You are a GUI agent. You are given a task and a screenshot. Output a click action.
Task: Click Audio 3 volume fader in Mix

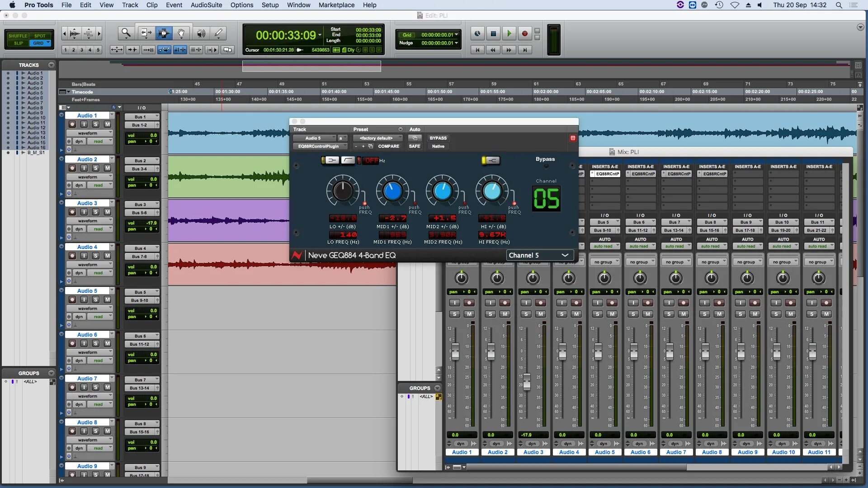[x=527, y=382]
